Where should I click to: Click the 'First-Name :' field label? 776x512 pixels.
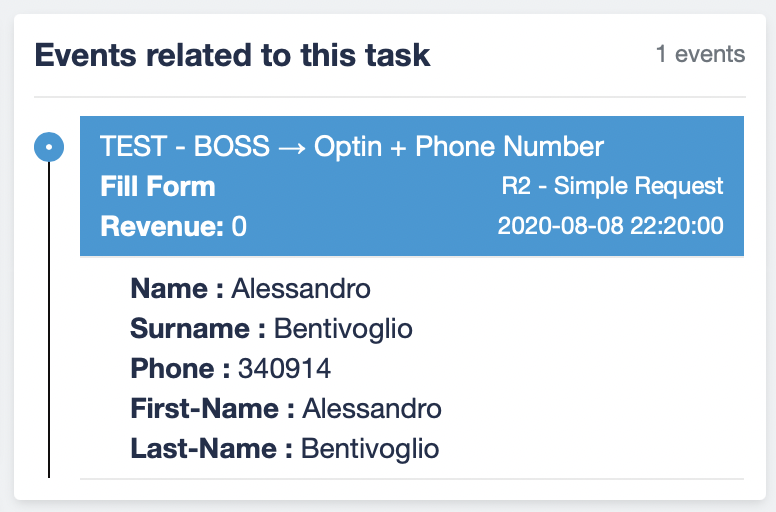click(212, 408)
